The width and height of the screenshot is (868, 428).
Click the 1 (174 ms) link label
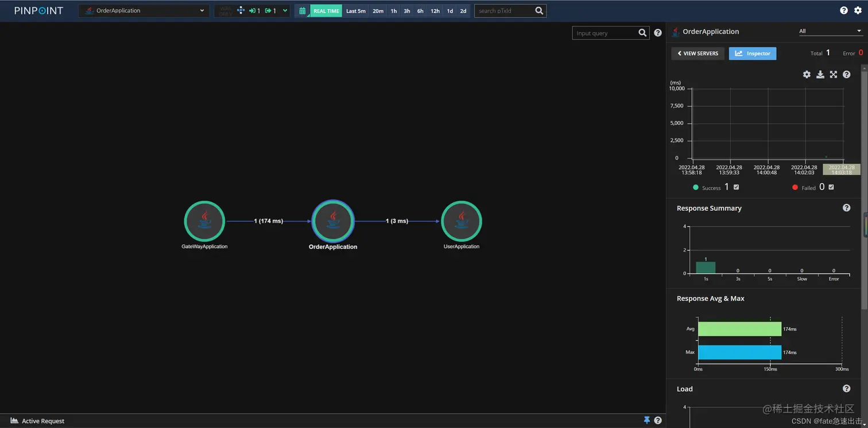point(269,221)
